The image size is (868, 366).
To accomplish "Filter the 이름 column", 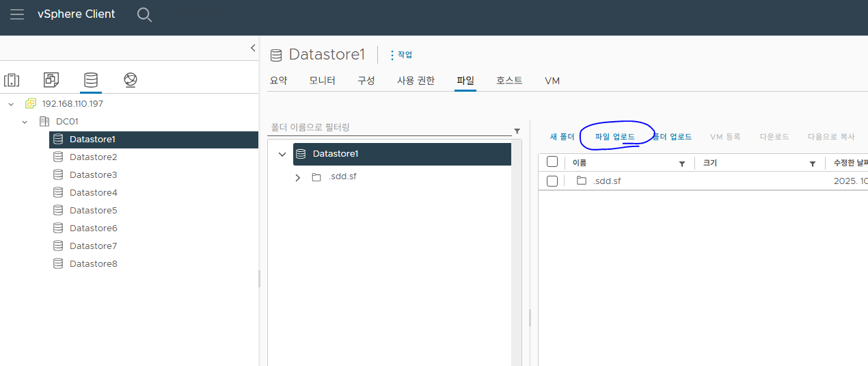I will [x=681, y=164].
